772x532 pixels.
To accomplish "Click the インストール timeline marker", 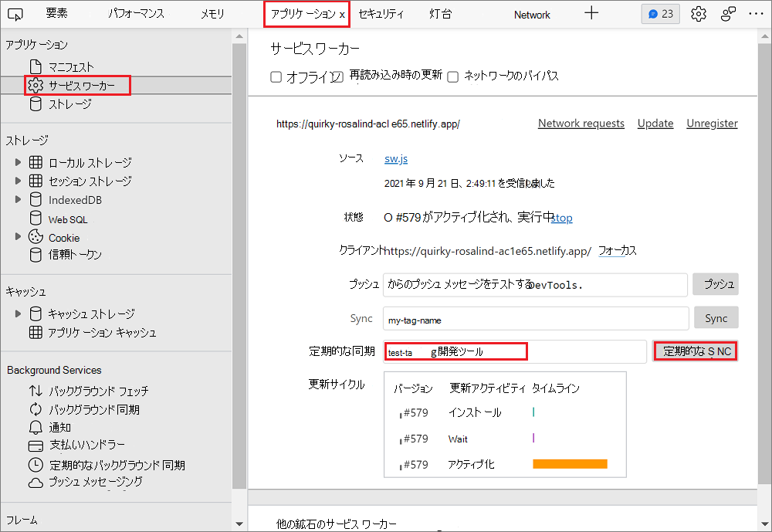I will (533, 412).
